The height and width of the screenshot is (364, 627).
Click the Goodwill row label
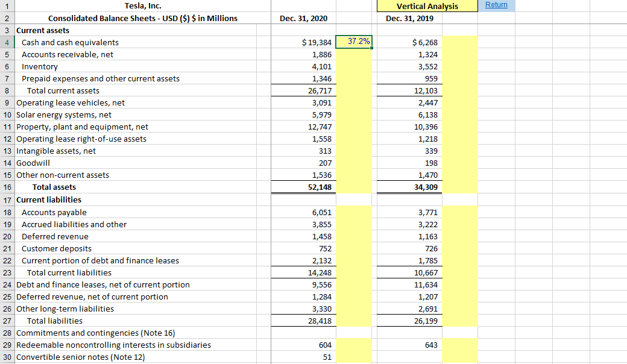[x=33, y=163]
